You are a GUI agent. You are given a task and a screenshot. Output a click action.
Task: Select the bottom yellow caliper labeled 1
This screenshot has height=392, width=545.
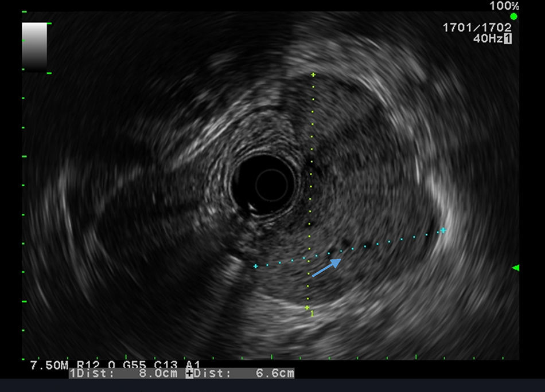(x=307, y=308)
